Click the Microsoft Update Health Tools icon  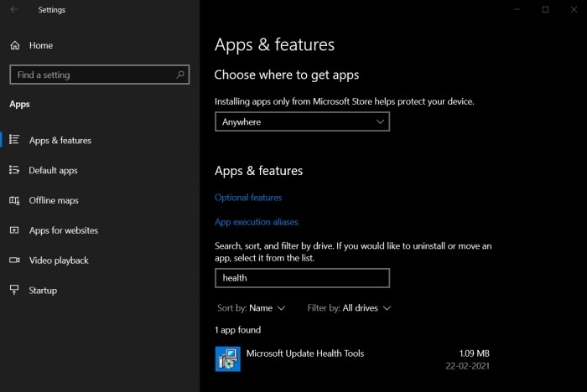(x=227, y=358)
